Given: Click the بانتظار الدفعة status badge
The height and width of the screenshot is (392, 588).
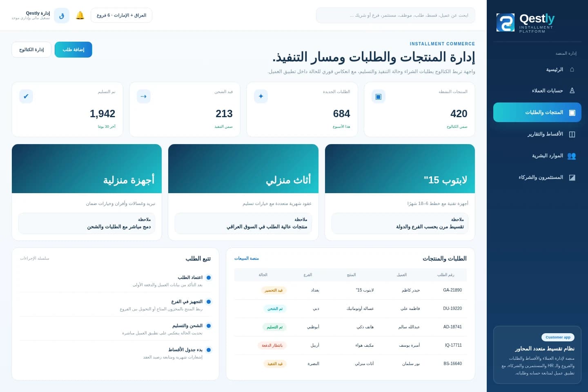Looking at the screenshot, I should (272, 345).
